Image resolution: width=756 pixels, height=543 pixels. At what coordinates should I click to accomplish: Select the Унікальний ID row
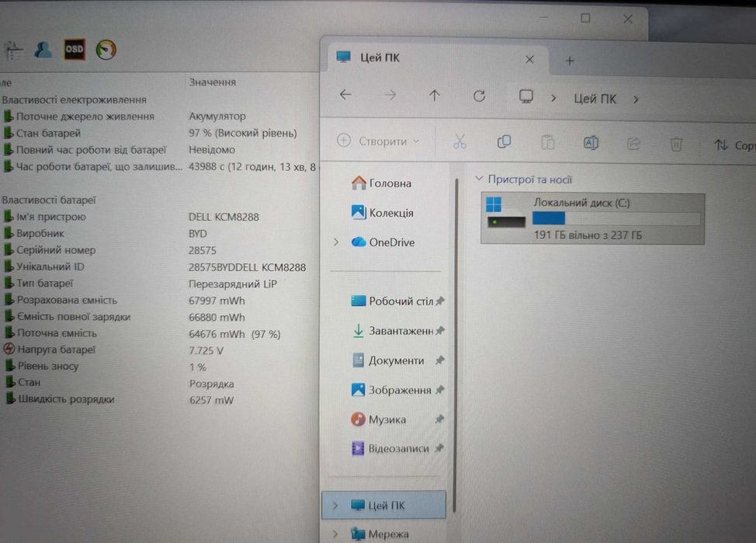(x=159, y=267)
